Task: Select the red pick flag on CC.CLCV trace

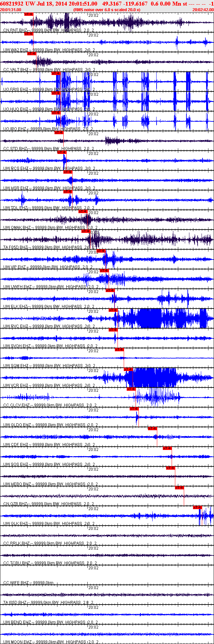Action: tap(131, 389)
